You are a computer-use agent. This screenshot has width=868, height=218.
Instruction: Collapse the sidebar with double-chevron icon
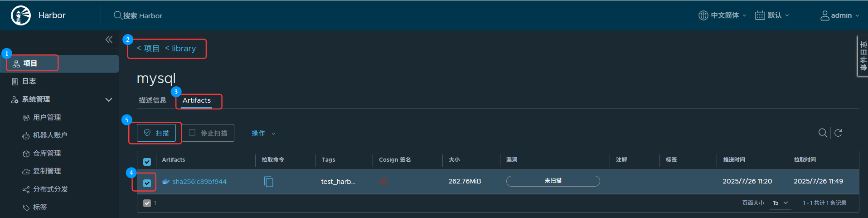[109, 40]
